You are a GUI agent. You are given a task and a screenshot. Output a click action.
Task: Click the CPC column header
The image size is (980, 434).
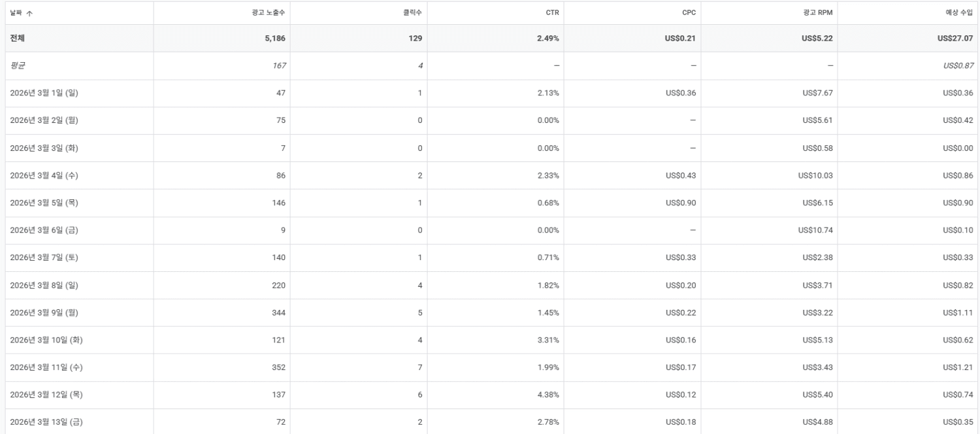(x=689, y=12)
